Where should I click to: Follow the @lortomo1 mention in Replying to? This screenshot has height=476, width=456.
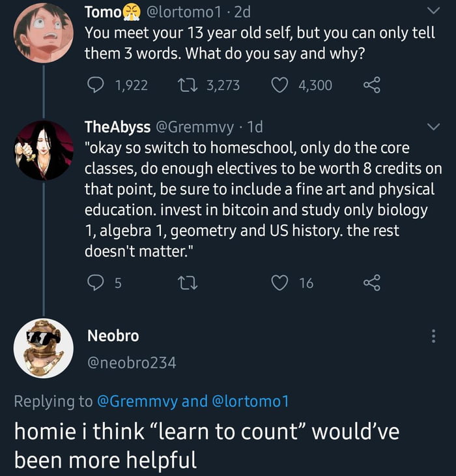pos(251,402)
